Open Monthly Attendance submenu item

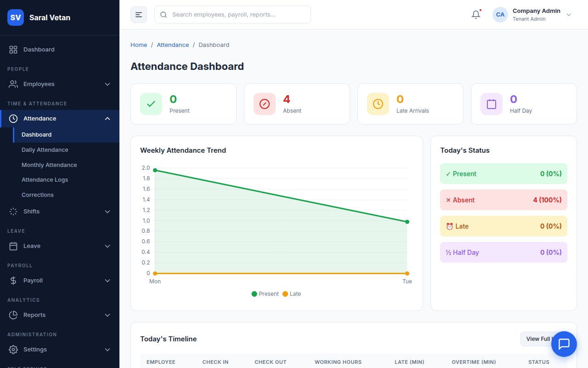66,165
